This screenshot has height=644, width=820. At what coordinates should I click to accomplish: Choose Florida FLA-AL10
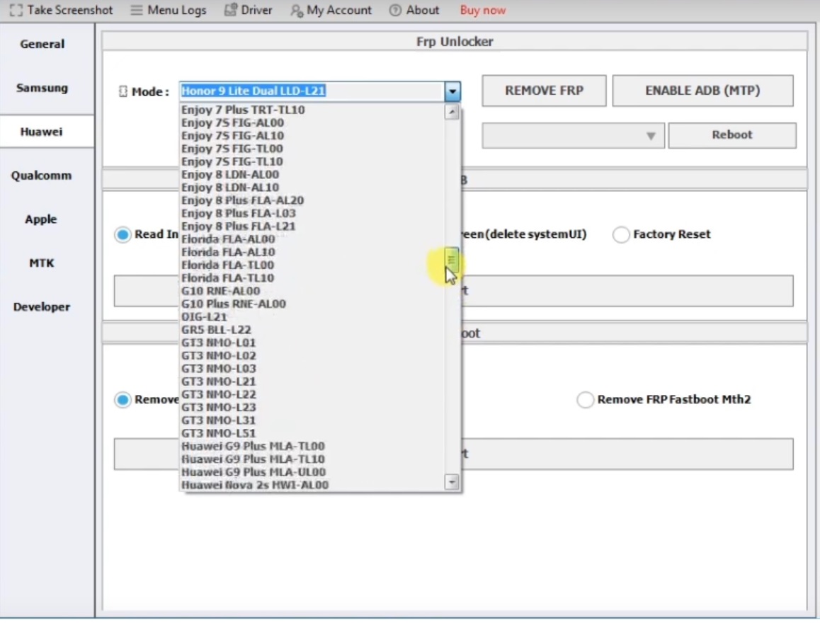pyautogui.click(x=312, y=252)
